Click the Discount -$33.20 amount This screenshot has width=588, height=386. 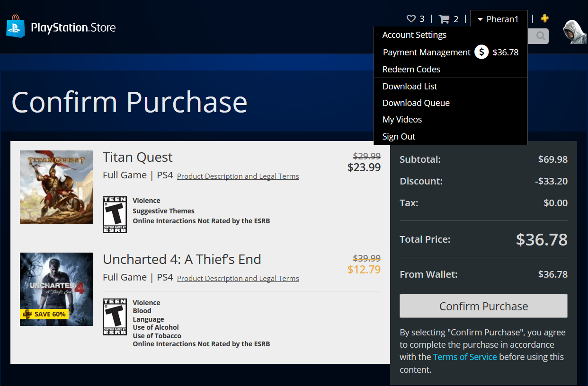551,181
